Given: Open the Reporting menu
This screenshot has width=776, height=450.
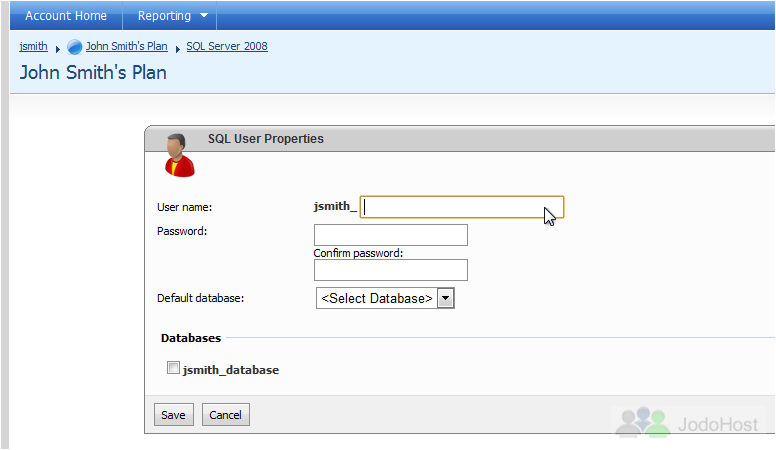Looking at the screenshot, I should click(x=170, y=16).
